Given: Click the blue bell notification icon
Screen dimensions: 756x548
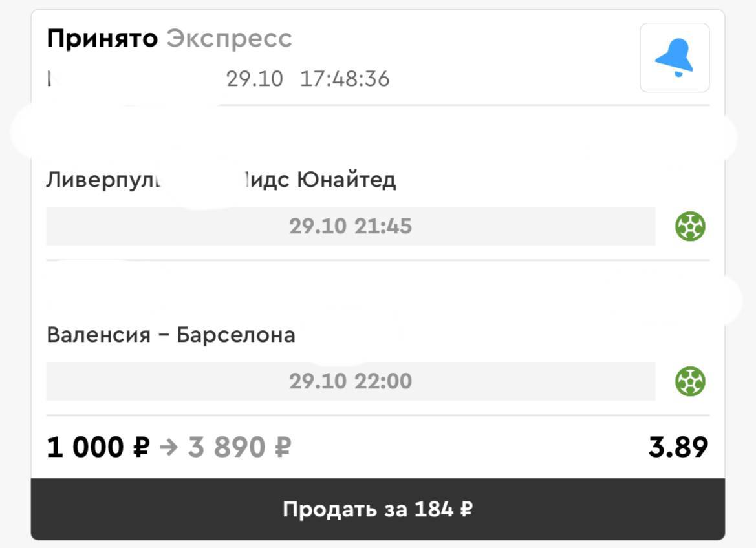Looking at the screenshot, I should point(675,58).
